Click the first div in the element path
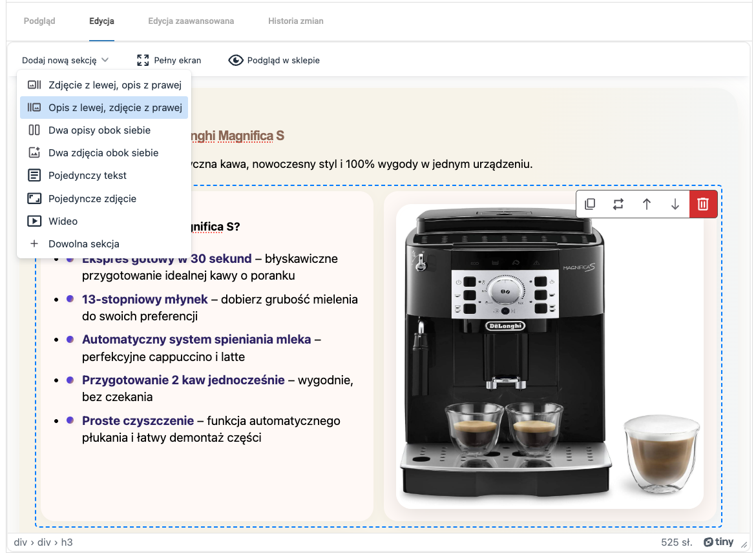The image size is (756, 558). coord(20,542)
